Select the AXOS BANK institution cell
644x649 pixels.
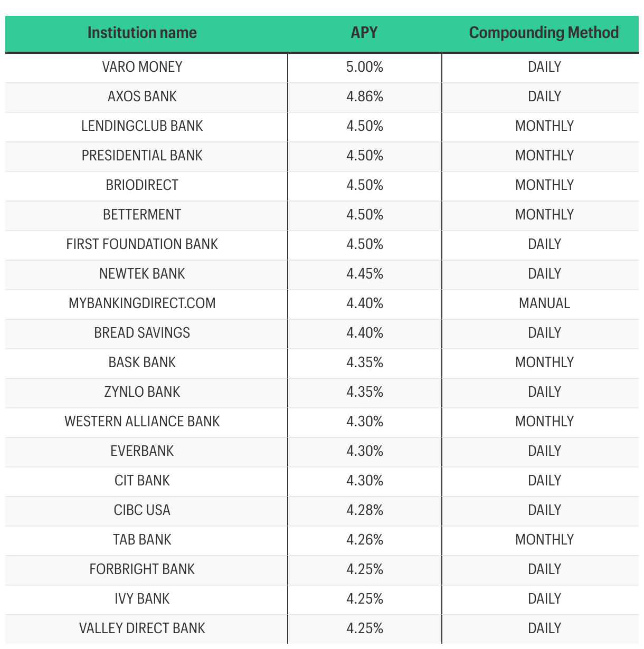coord(142,97)
